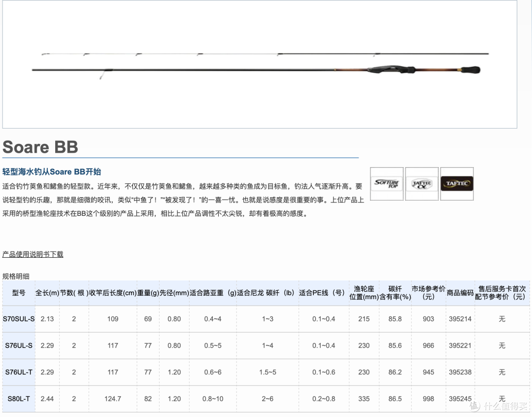Click the 2.13 length value
The image size is (532, 417).
click(47, 319)
